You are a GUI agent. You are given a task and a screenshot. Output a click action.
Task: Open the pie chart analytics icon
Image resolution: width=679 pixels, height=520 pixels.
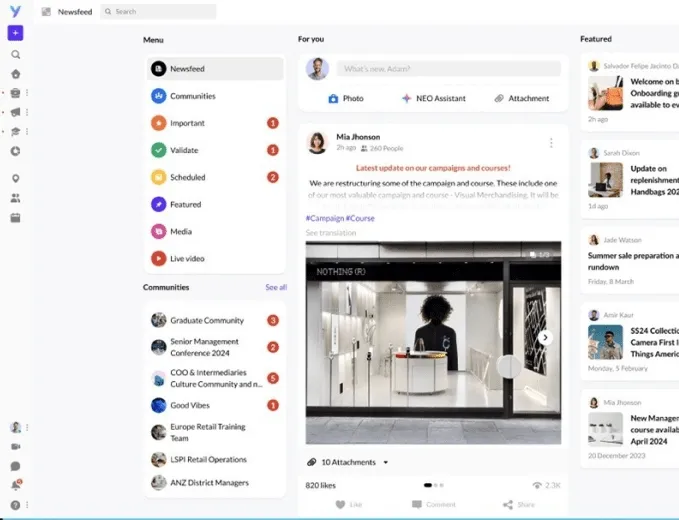[x=16, y=151]
